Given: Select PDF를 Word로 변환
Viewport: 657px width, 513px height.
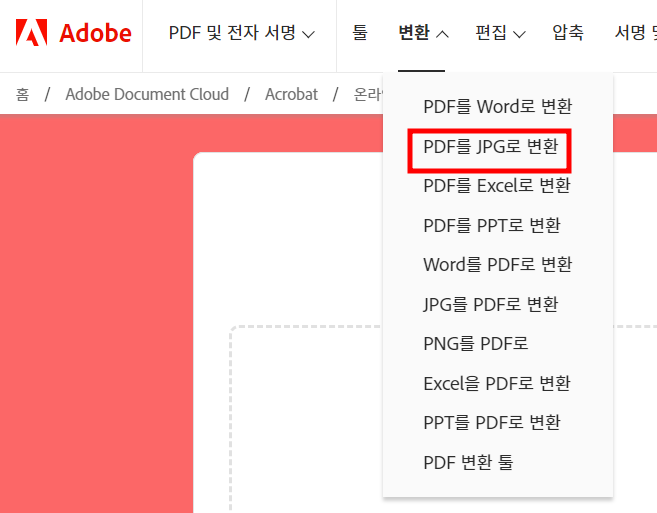Looking at the screenshot, I should point(498,106).
